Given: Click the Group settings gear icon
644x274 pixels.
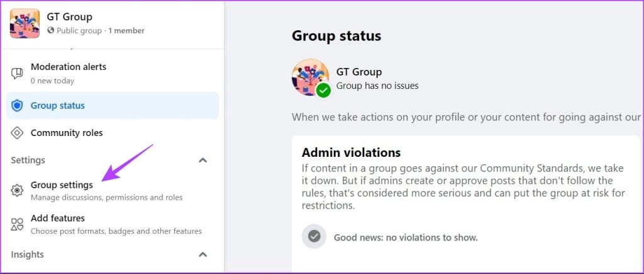Looking at the screenshot, I should (x=18, y=190).
